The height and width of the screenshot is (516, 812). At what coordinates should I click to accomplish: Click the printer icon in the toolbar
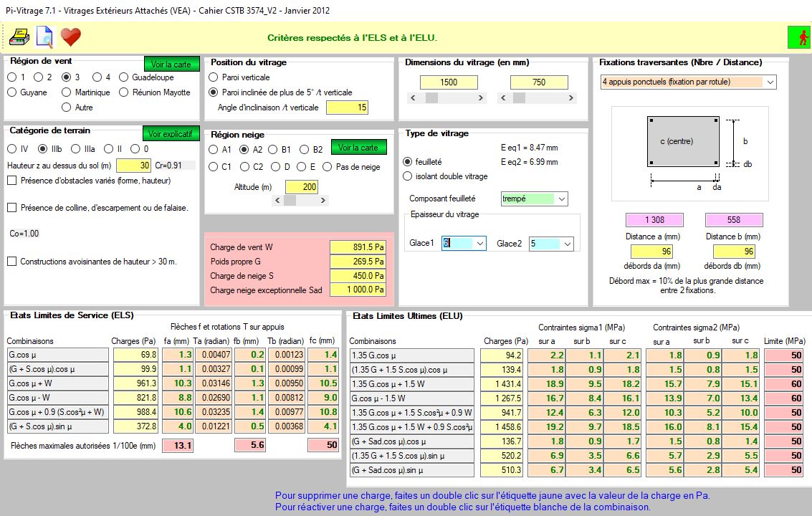19,37
